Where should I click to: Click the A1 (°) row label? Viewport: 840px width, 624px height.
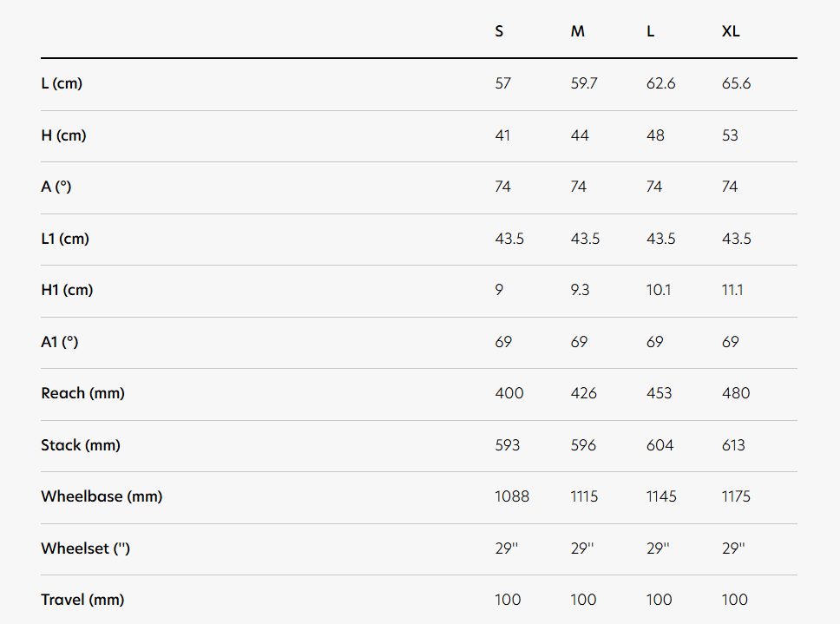click(x=60, y=342)
